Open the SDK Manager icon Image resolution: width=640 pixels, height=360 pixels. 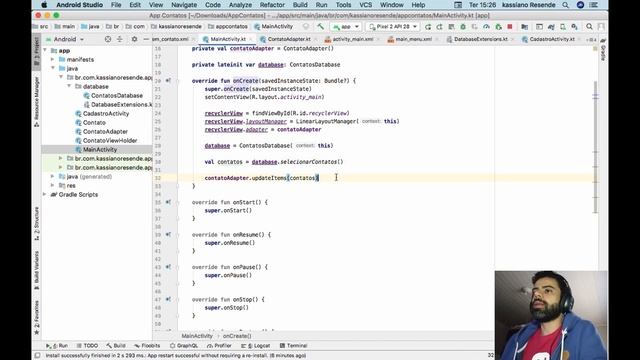(x=575, y=27)
